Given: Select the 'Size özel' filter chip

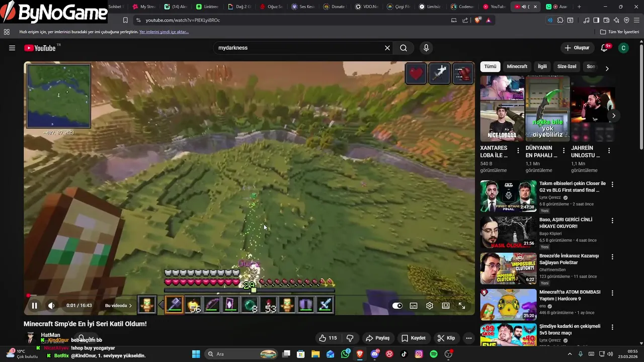Looking at the screenshot, I should (x=567, y=66).
